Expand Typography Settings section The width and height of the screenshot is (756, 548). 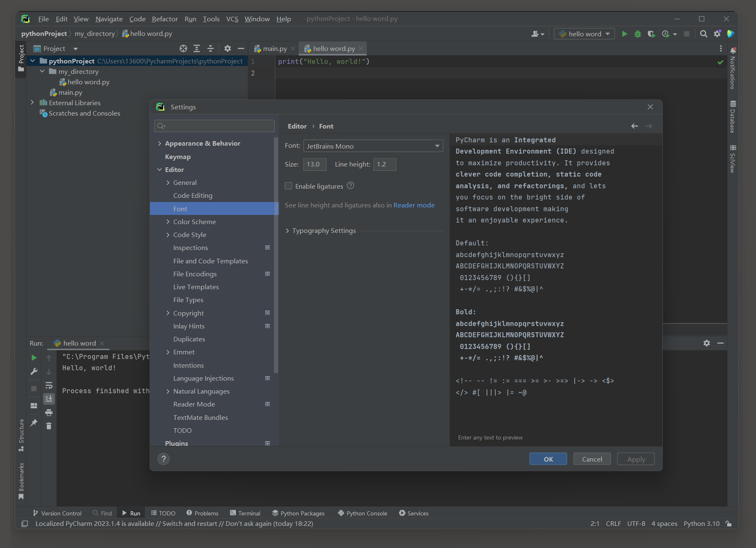287,231
